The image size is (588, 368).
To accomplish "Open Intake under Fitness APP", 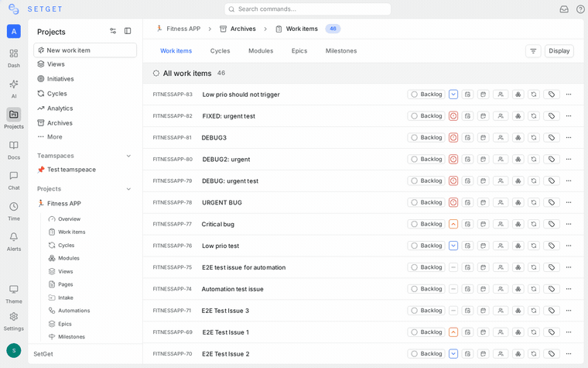I will (61, 297).
